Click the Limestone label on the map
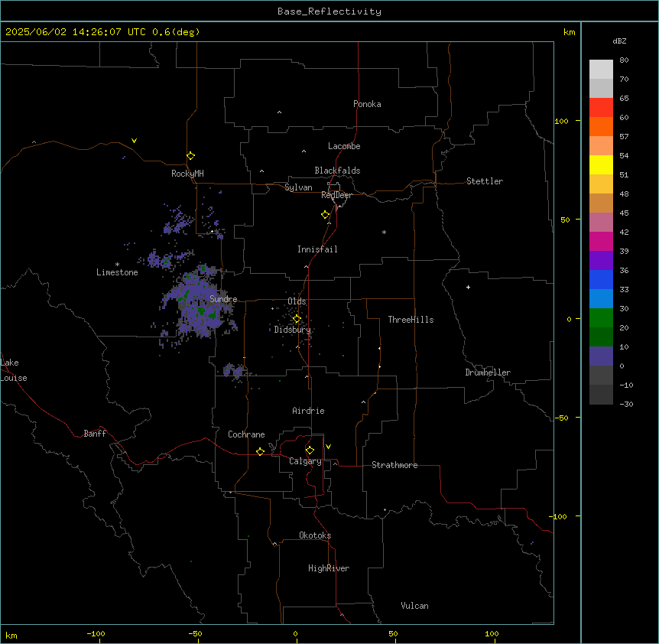The width and height of the screenshot is (659, 644). point(117,272)
